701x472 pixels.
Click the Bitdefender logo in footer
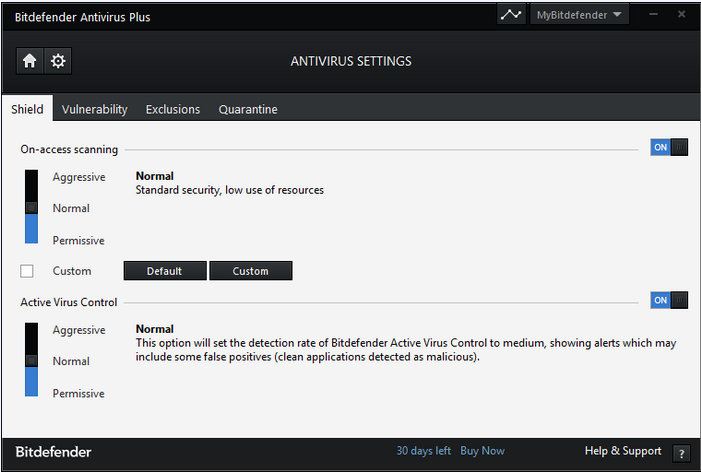(x=53, y=452)
